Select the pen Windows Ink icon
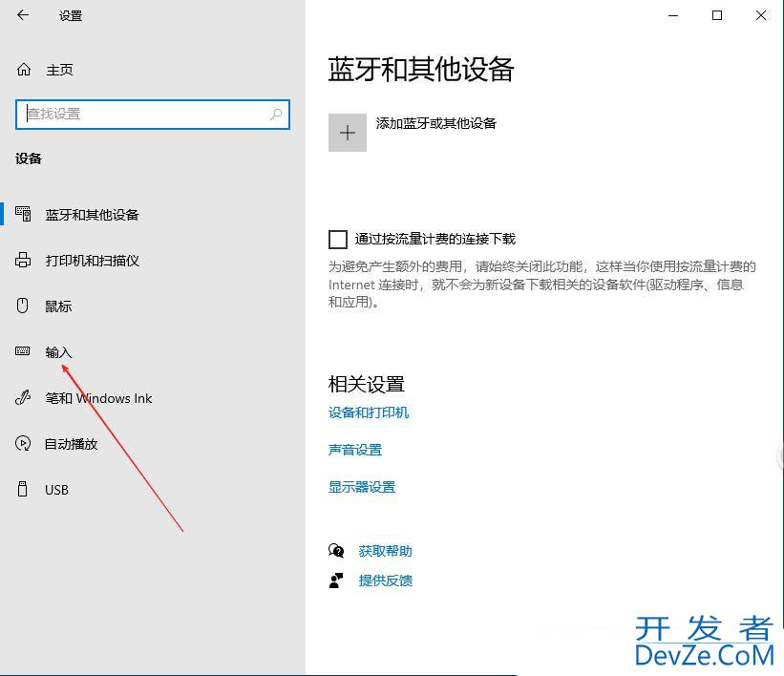 click(x=23, y=397)
